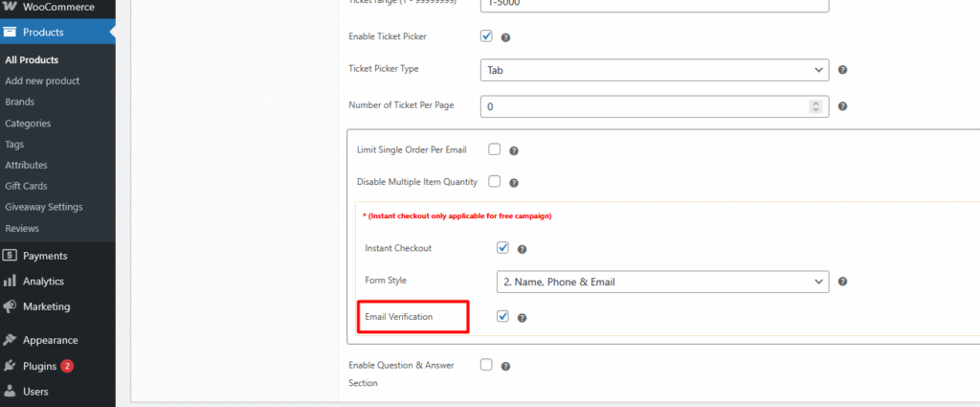Click the help icon next to Instant Checkout

pos(522,249)
